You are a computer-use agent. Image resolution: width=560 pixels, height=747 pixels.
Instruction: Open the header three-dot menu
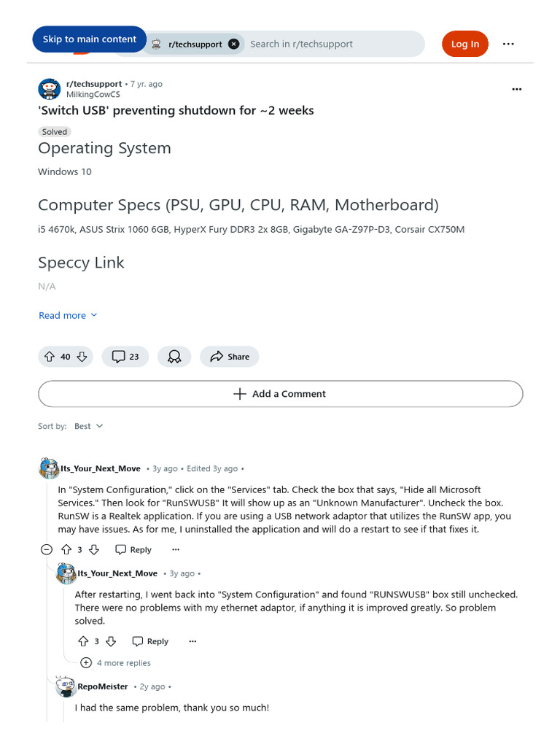coord(508,44)
